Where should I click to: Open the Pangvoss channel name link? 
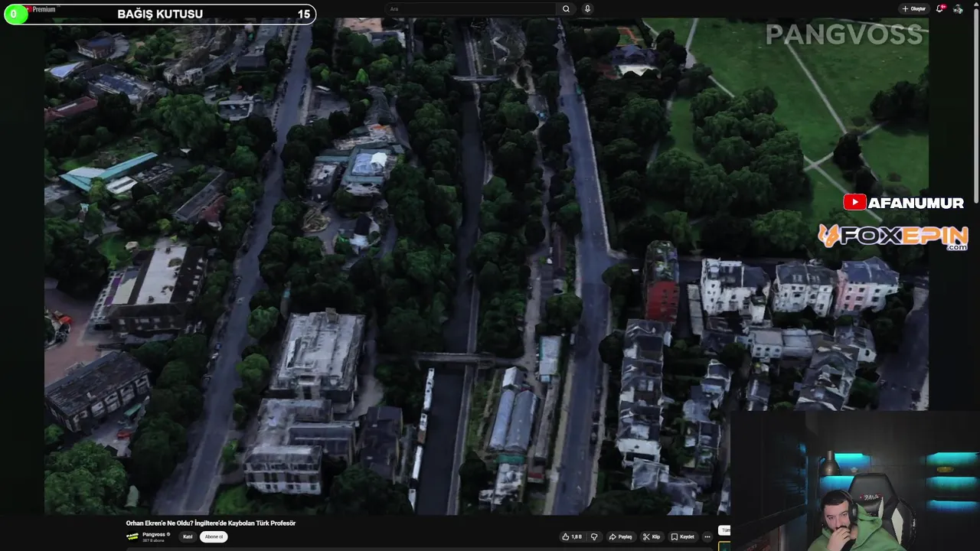point(154,534)
